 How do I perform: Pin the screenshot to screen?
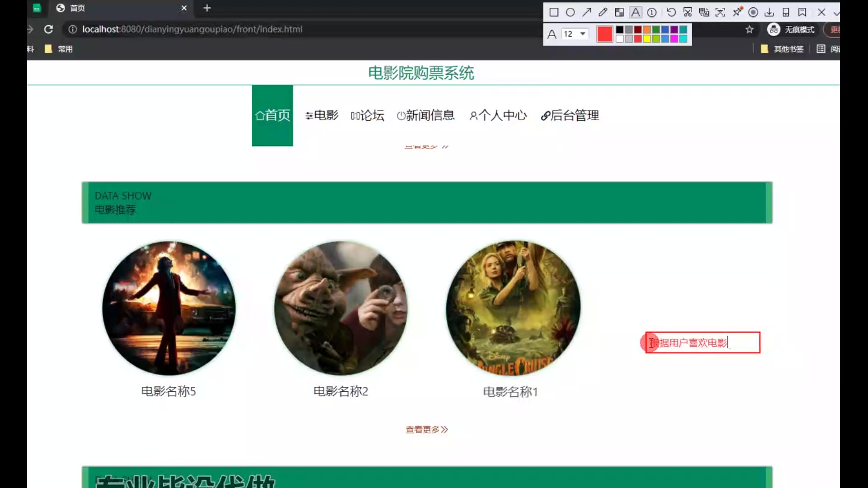pyautogui.click(x=737, y=12)
